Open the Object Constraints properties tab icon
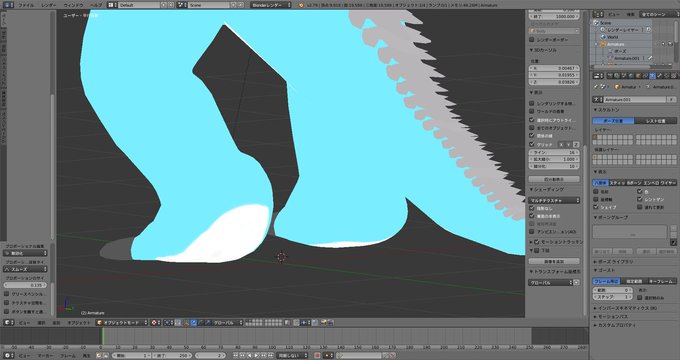Screen dimensions: 680x360 645,75
